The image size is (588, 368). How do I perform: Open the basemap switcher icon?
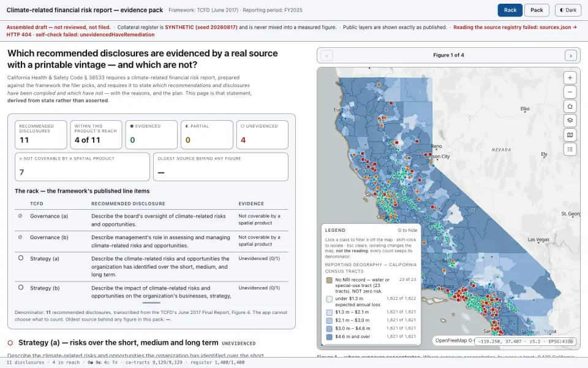click(x=570, y=135)
